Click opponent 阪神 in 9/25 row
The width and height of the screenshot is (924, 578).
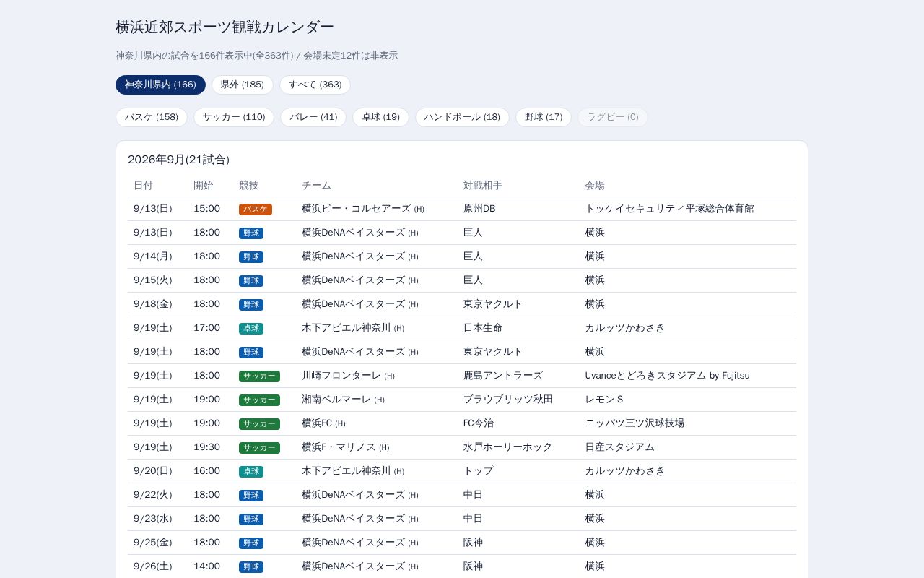473,543
